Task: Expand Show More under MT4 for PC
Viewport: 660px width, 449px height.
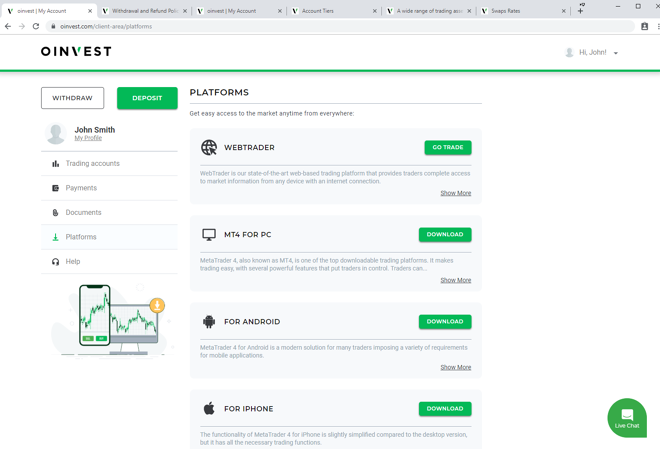Action: [456, 280]
